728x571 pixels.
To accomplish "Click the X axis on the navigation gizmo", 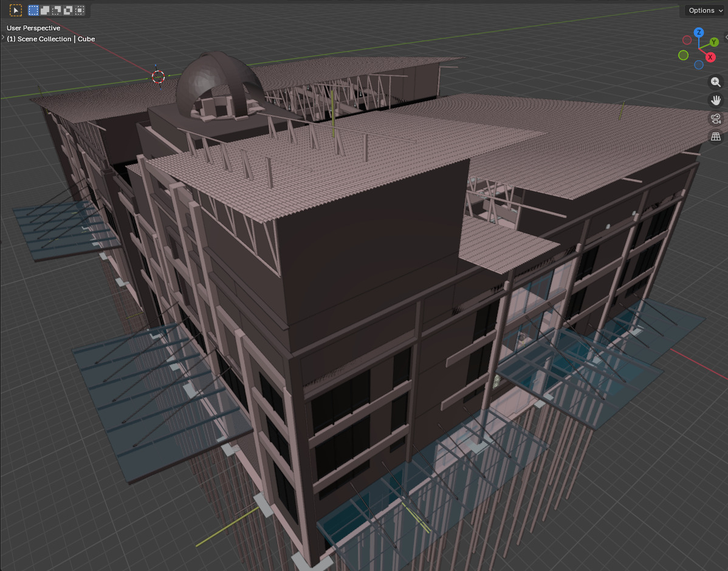I will (x=710, y=57).
